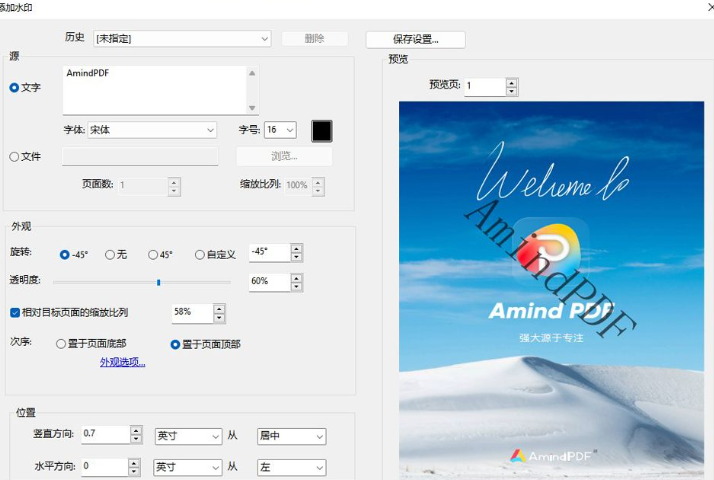Open the 竖直方向 alignment dropdown 居中
Screen dimensions: 714x480
[291, 436]
